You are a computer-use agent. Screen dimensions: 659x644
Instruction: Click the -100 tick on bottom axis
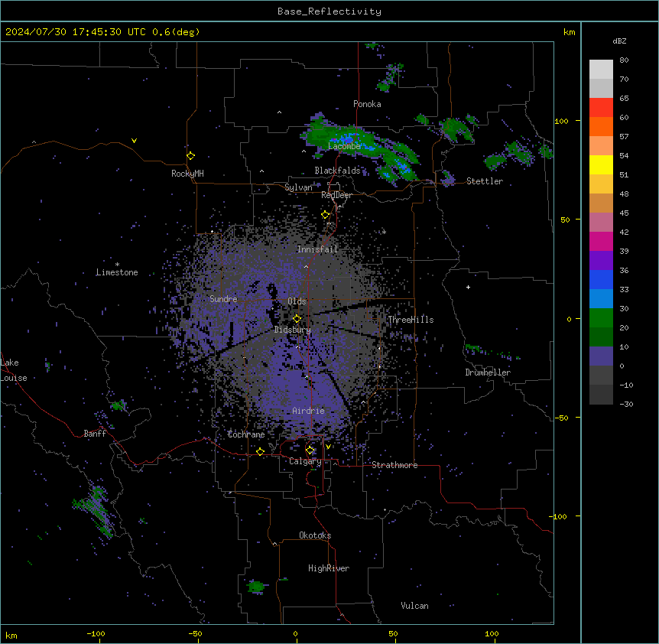click(x=96, y=633)
